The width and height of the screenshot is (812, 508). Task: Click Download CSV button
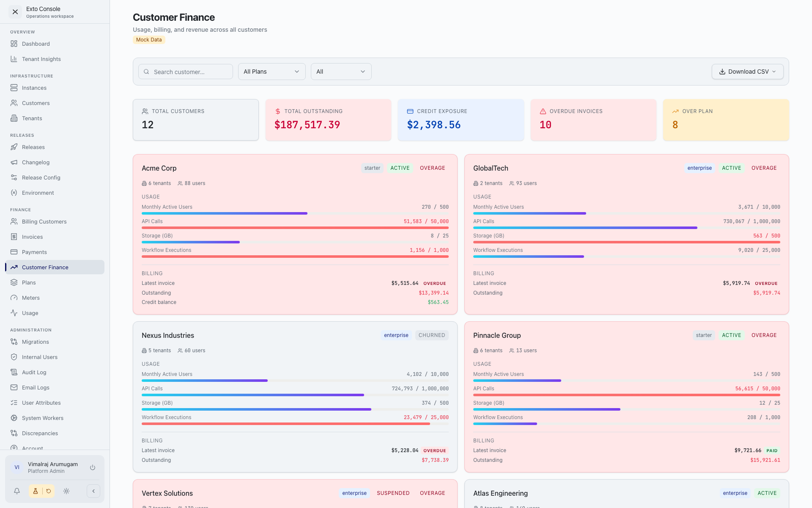click(747, 72)
